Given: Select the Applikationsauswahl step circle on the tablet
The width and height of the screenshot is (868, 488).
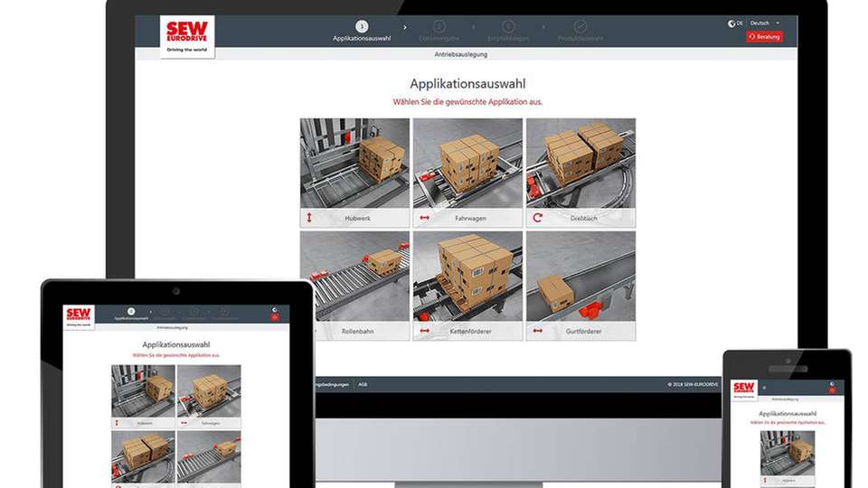Looking at the screenshot, I should click(x=131, y=312).
